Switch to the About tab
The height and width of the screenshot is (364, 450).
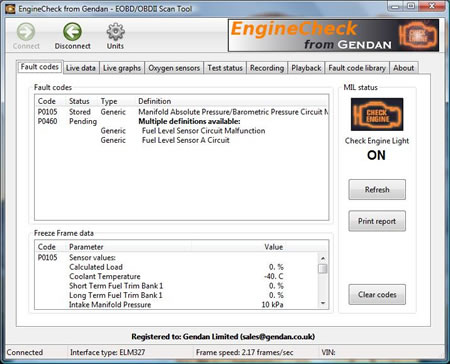403,68
